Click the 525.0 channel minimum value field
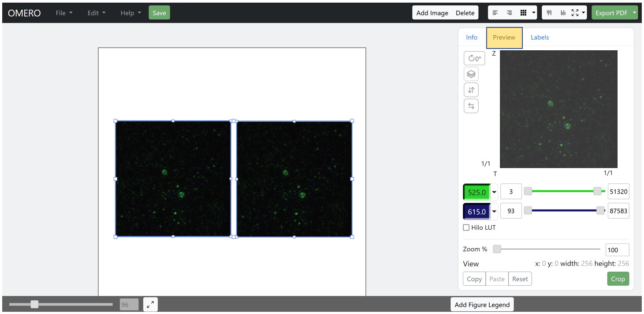Viewport: 644px width, 314px height. tap(511, 192)
